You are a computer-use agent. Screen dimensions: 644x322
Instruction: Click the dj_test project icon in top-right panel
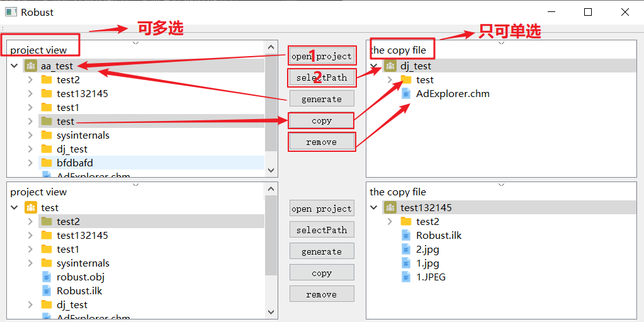pyautogui.click(x=390, y=66)
